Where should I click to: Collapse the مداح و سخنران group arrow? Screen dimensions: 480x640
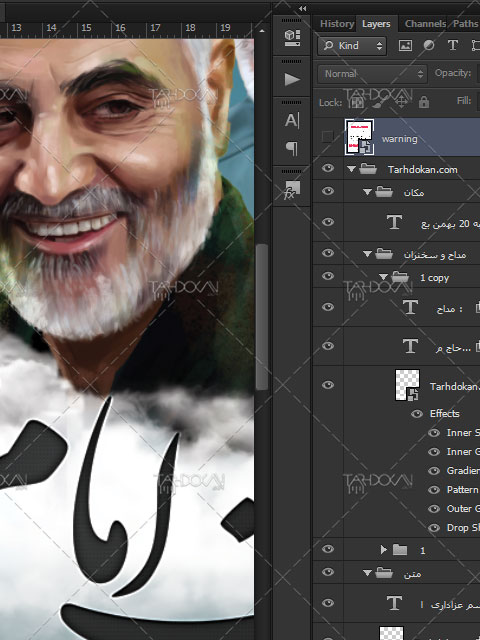pos(367,254)
